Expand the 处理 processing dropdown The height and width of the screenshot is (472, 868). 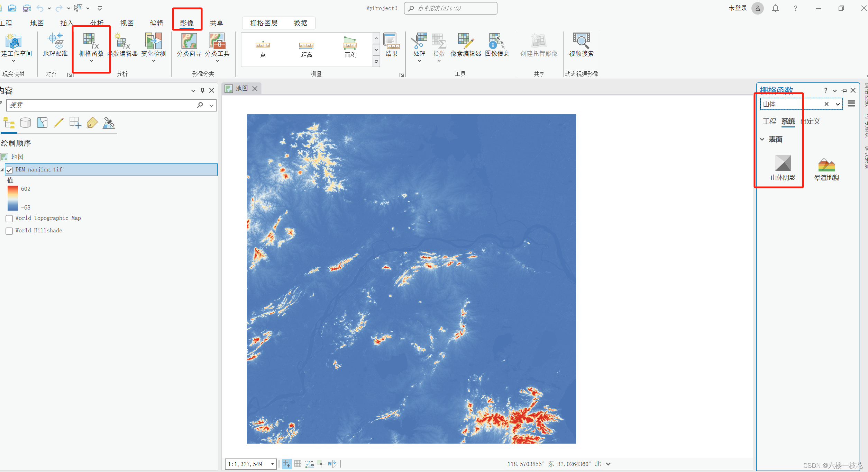tap(419, 61)
